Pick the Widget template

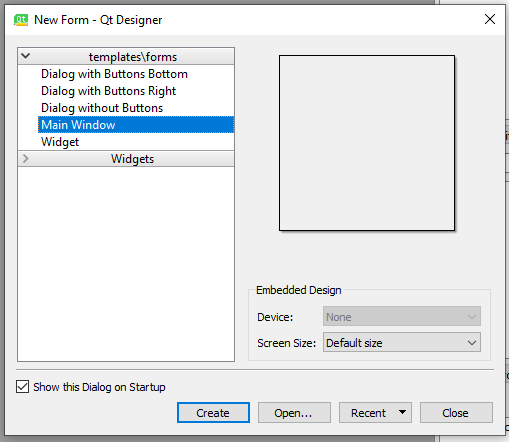coord(60,142)
